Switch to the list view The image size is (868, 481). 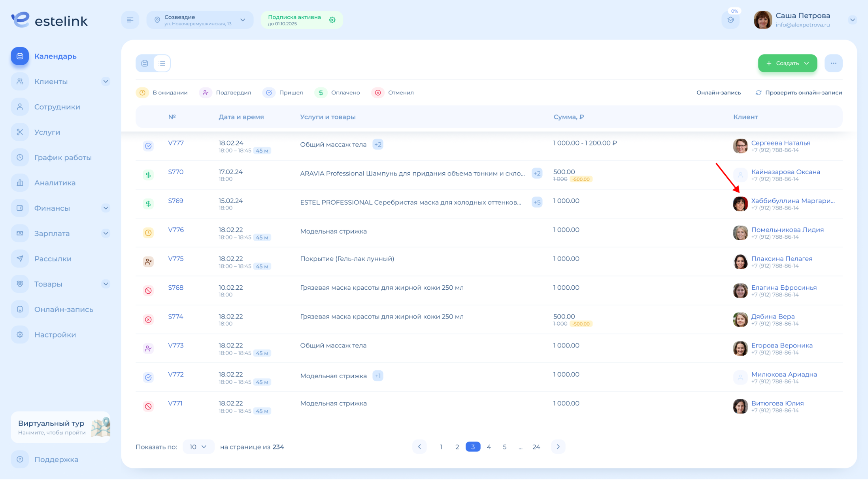[x=162, y=63]
